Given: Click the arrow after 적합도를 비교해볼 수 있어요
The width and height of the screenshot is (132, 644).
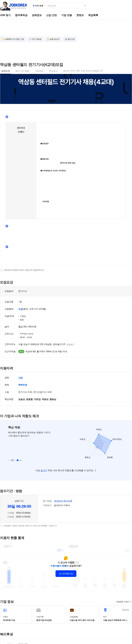Looking at the screenshot, I should click(x=95, y=471).
